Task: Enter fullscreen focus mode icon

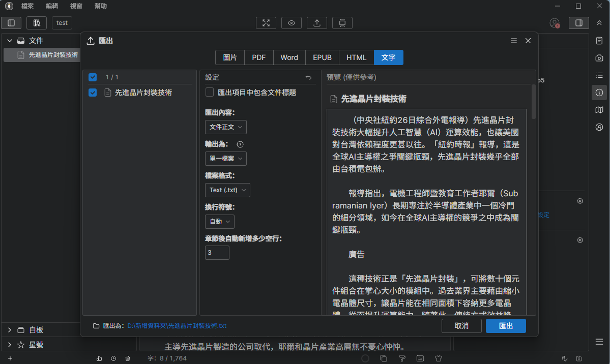Action: coord(266,23)
